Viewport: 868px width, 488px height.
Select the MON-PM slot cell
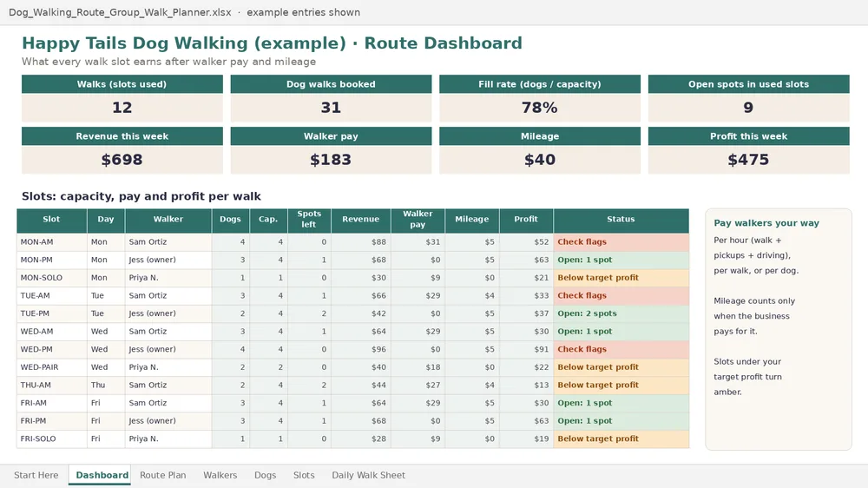tap(51, 260)
